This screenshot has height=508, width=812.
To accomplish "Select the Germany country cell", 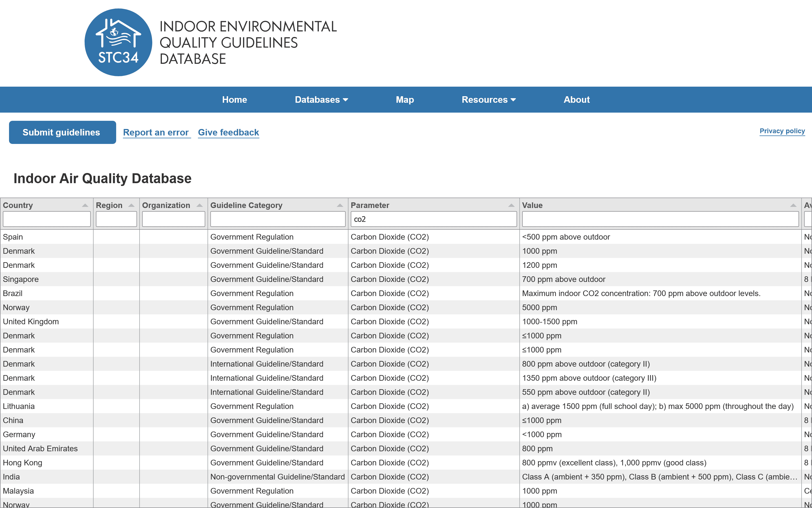I will [47, 434].
